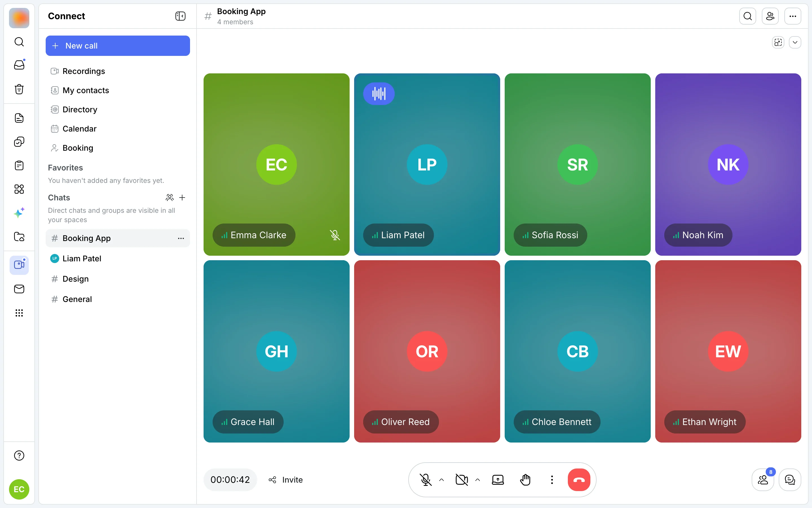This screenshot has width=812, height=508.
Task: Open the folder files icon in rail
Action: (19, 237)
